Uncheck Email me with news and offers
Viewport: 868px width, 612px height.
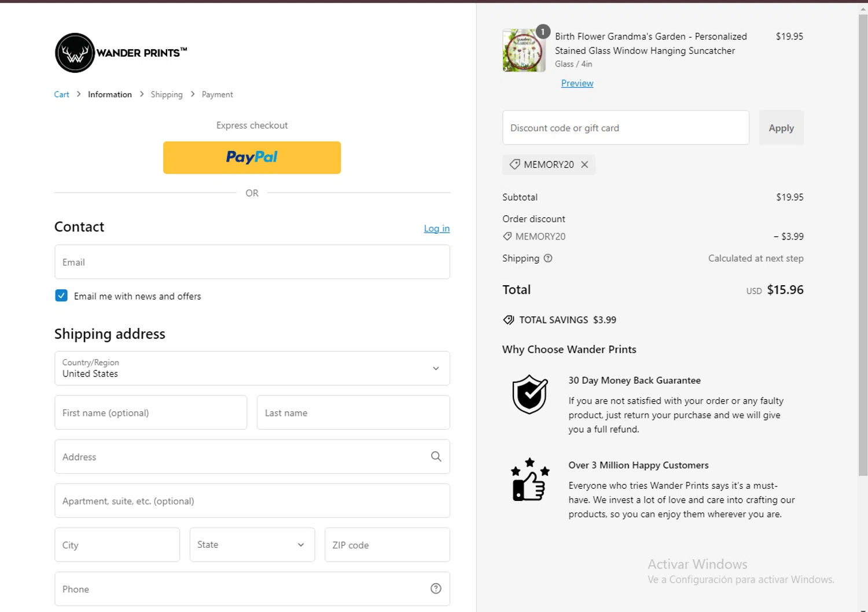61,296
